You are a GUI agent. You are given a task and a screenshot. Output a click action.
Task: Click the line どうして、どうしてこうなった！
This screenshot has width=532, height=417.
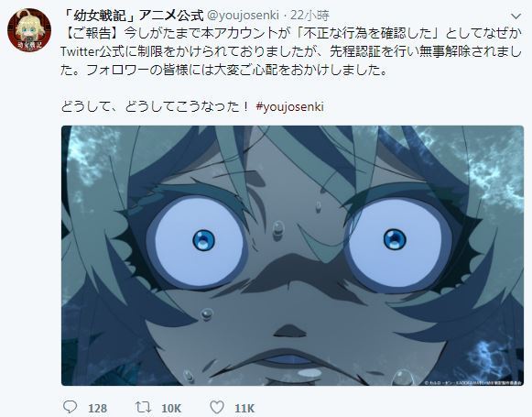click(x=156, y=106)
